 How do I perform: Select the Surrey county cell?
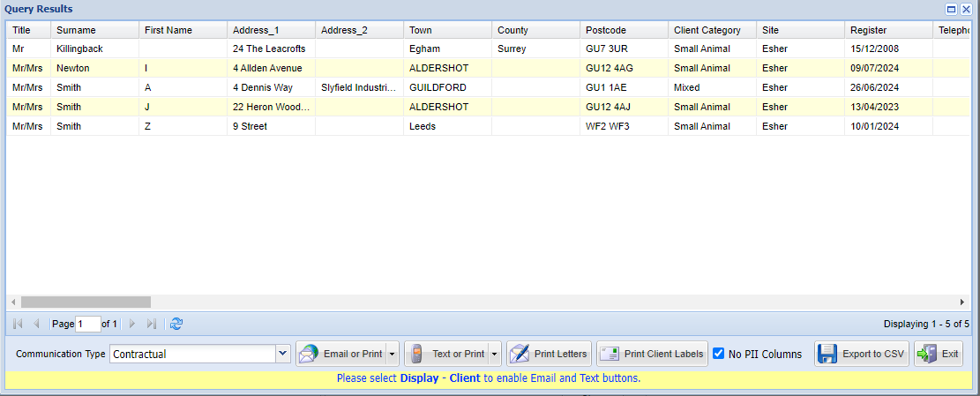535,49
